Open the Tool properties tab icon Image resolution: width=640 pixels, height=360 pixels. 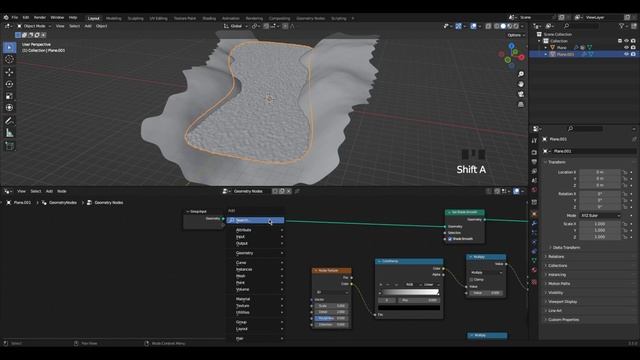pyautogui.click(x=534, y=140)
